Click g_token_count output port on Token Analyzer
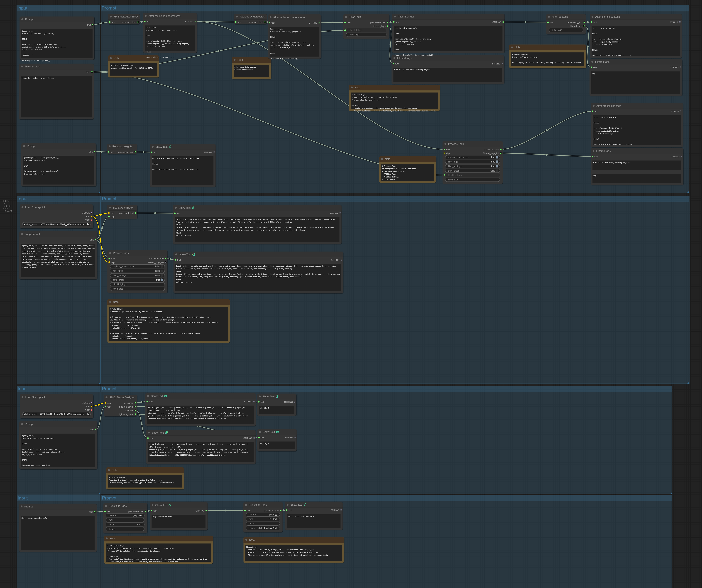The image size is (702, 588). coord(135,407)
